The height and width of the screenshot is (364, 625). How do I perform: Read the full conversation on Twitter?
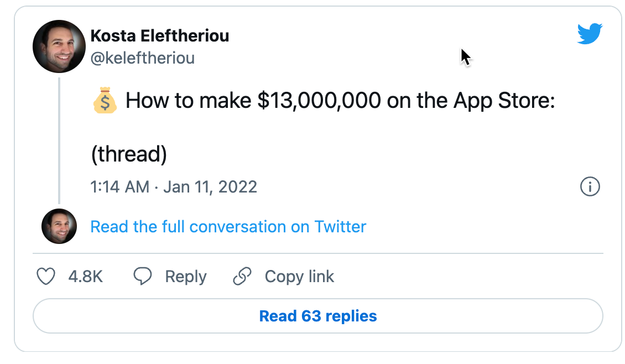228,226
